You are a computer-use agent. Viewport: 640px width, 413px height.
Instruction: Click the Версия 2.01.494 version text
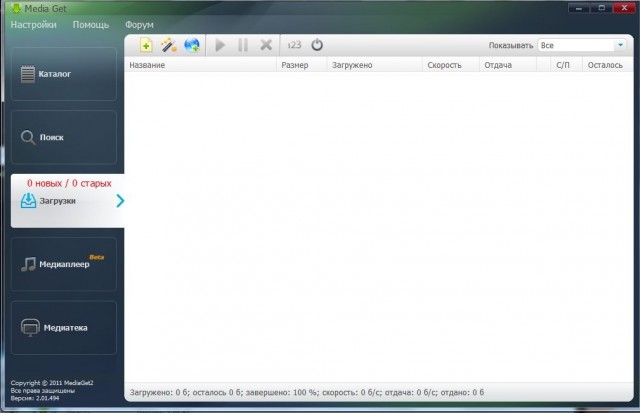(x=35, y=398)
